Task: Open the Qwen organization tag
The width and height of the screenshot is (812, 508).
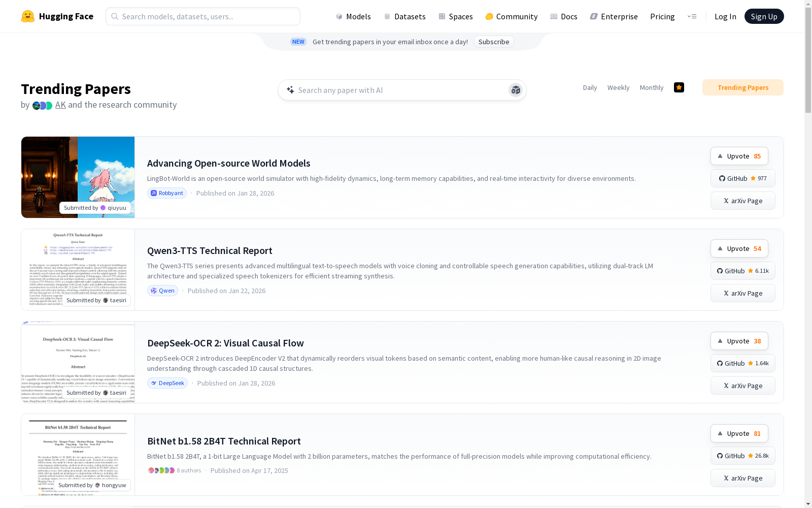Action: (162, 291)
